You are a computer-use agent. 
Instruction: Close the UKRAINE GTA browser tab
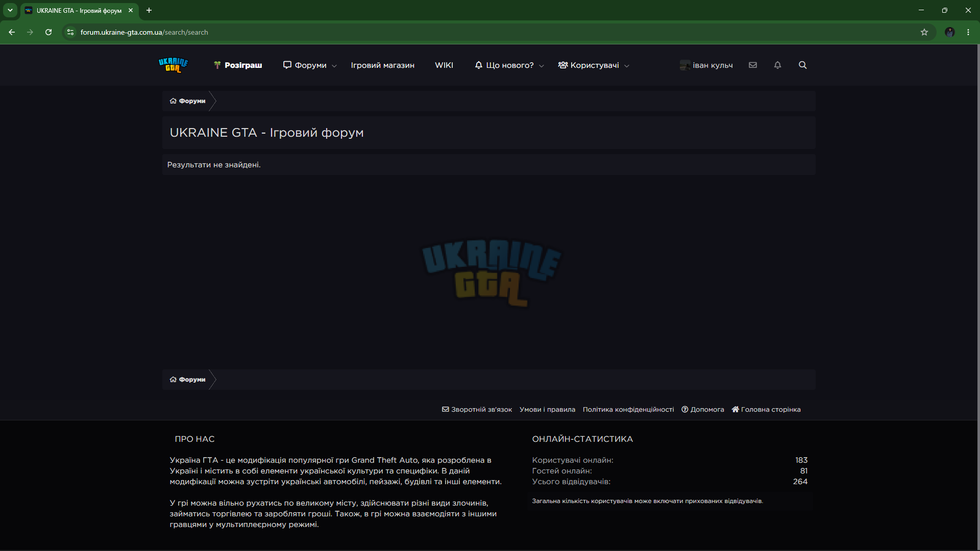click(x=131, y=10)
